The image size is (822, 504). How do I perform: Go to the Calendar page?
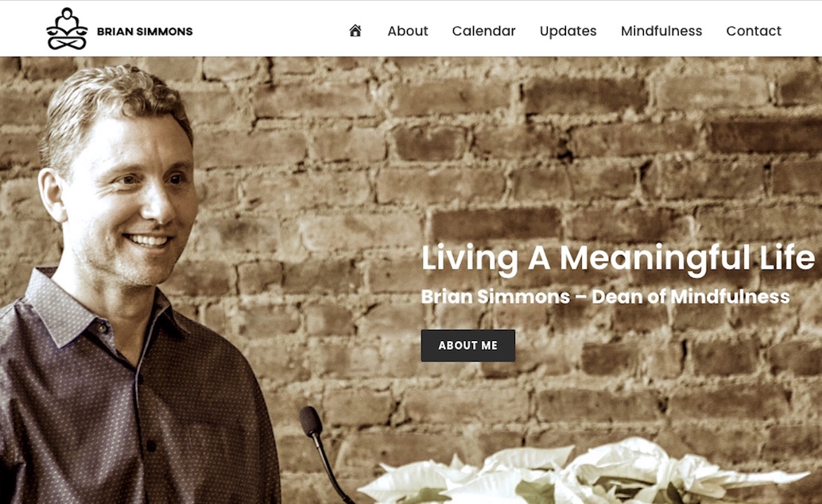coord(484,31)
